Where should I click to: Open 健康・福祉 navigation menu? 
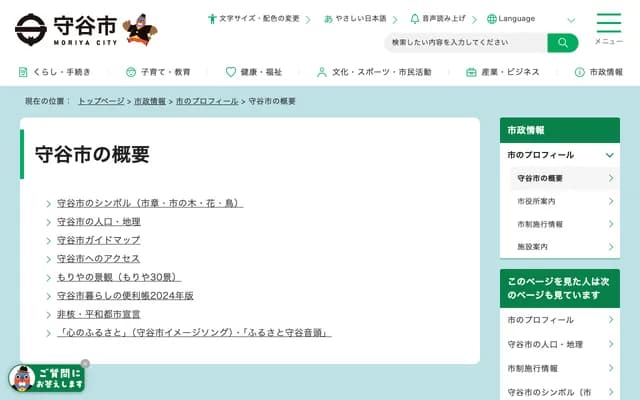tap(253, 72)
